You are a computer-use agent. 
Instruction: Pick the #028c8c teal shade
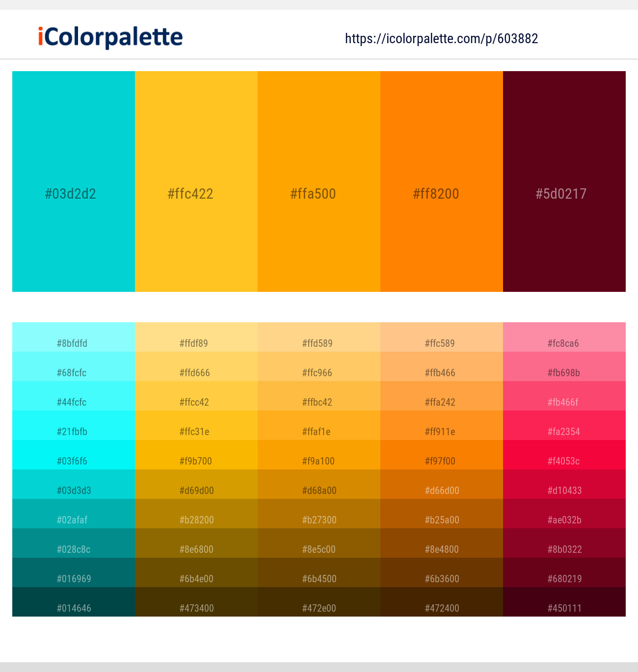pos(74,543)
